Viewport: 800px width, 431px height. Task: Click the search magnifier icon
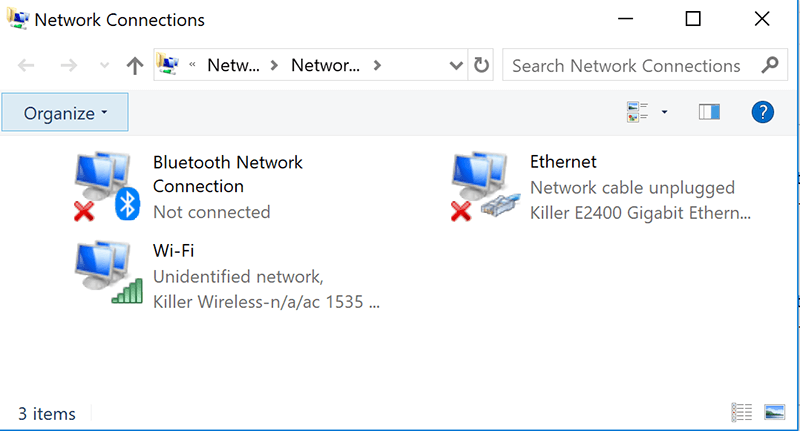tap(769, 66)
